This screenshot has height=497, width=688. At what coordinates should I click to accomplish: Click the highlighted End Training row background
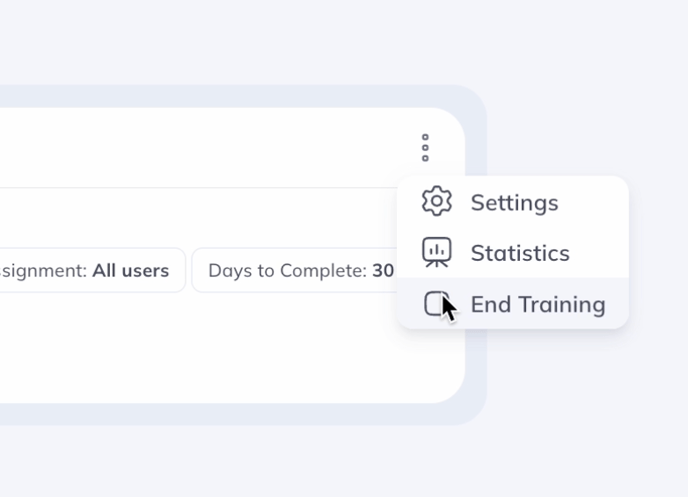coord(617,304)
